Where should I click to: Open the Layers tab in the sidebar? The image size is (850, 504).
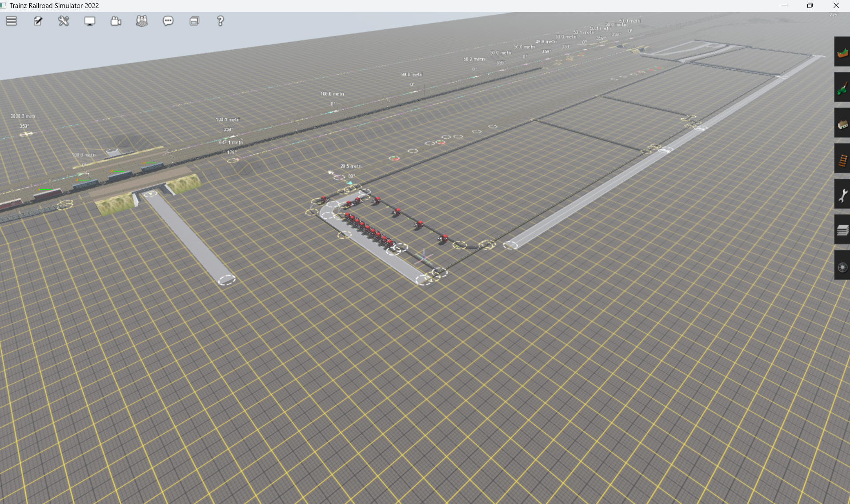point(842,230)
